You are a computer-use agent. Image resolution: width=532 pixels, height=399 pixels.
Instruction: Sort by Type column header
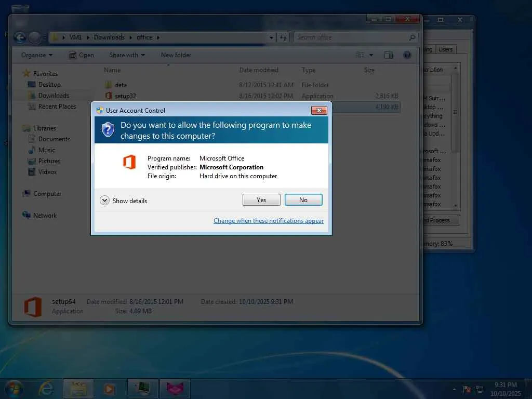(x=309, y=70)
